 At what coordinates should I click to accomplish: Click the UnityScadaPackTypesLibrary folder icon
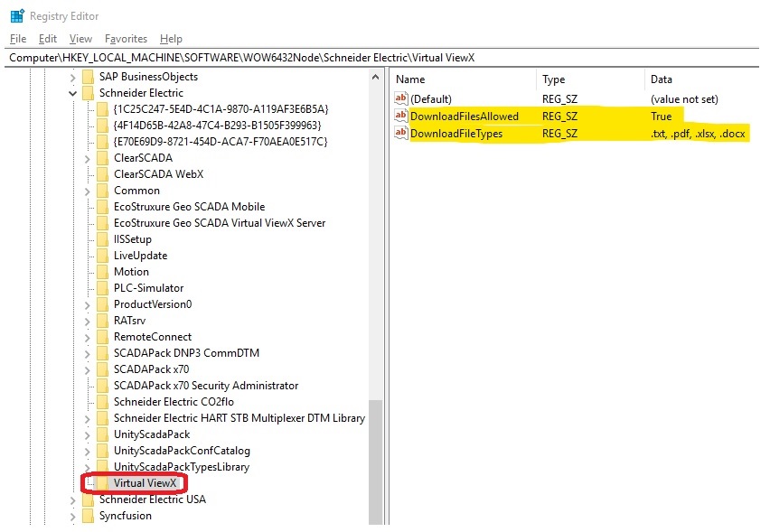click(103, 467)
